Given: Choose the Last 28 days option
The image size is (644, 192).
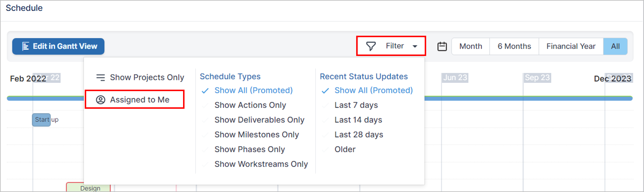Looking at the screenshot, I should click(359, 135).
